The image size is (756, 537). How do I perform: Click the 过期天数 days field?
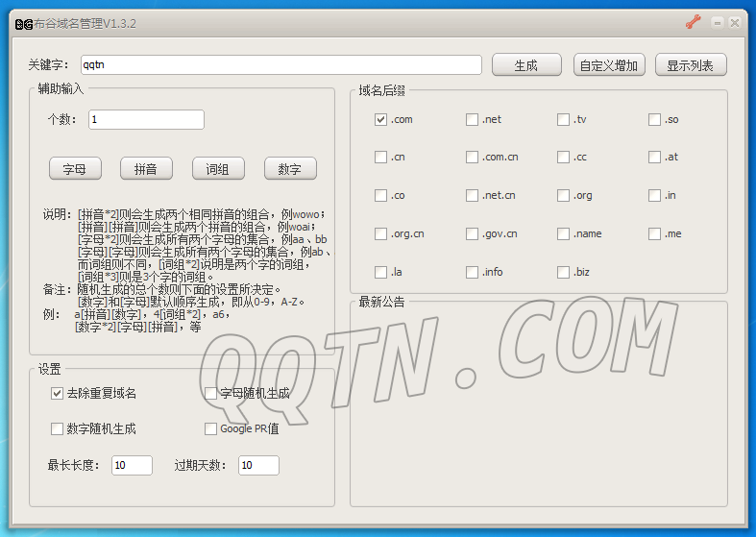[258, 465]
